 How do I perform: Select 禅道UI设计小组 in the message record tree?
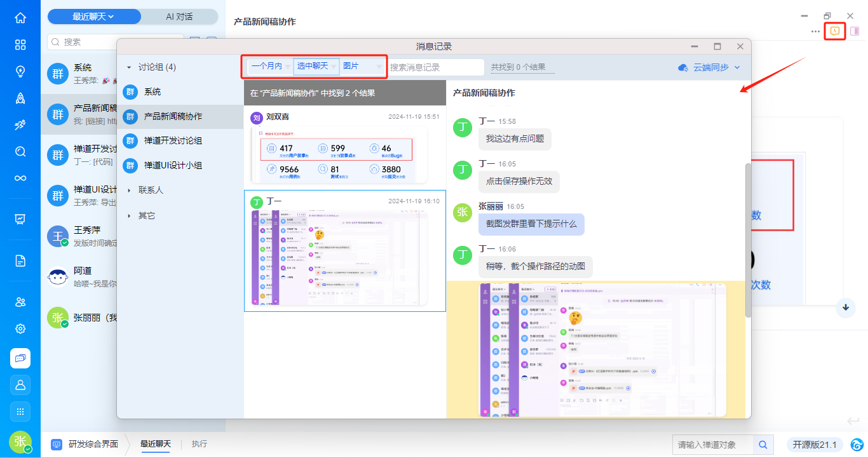pyautogui.click(x=180, y=165)
